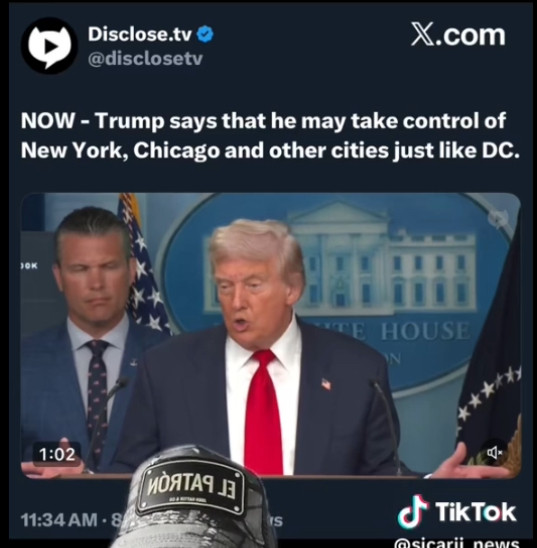This screenshot has height=548, width=537.
Task: Click the flag lapel pin on suit
Action: [326, 383]
